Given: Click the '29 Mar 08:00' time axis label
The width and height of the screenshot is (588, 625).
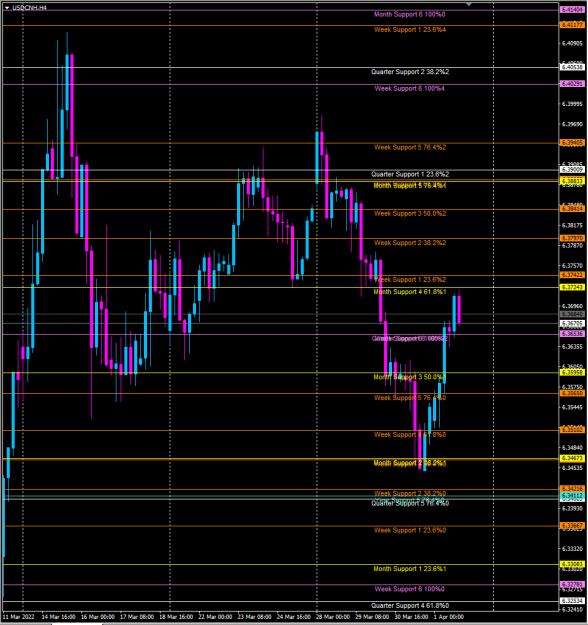Looking at the screenshot, I should 372,617.
